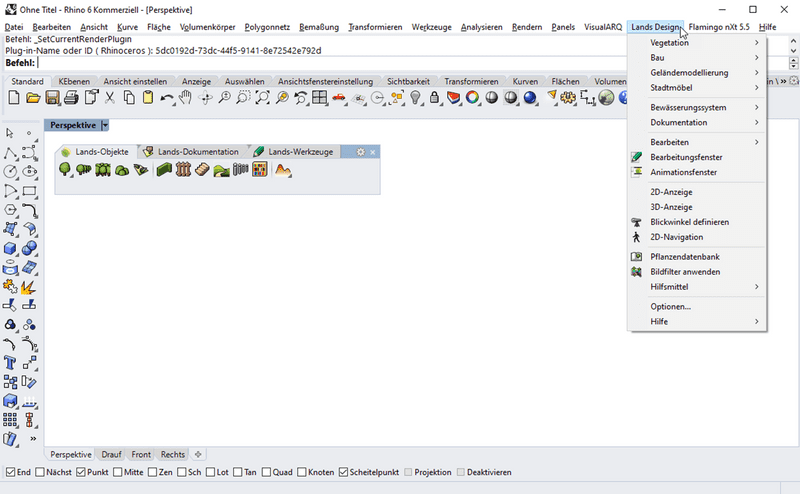Select the circle tool in left toolbar
Viewport: 800px width, 494px height.
pos(10,172)
